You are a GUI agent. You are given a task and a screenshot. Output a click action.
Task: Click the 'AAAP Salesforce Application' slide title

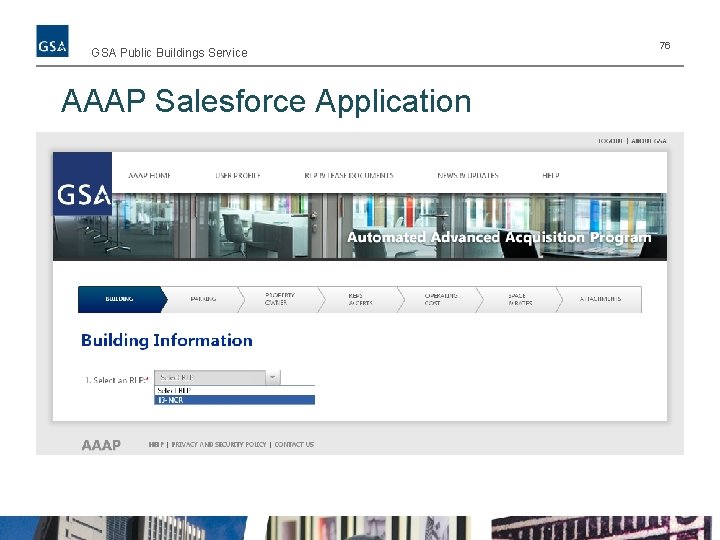(266, 101)
